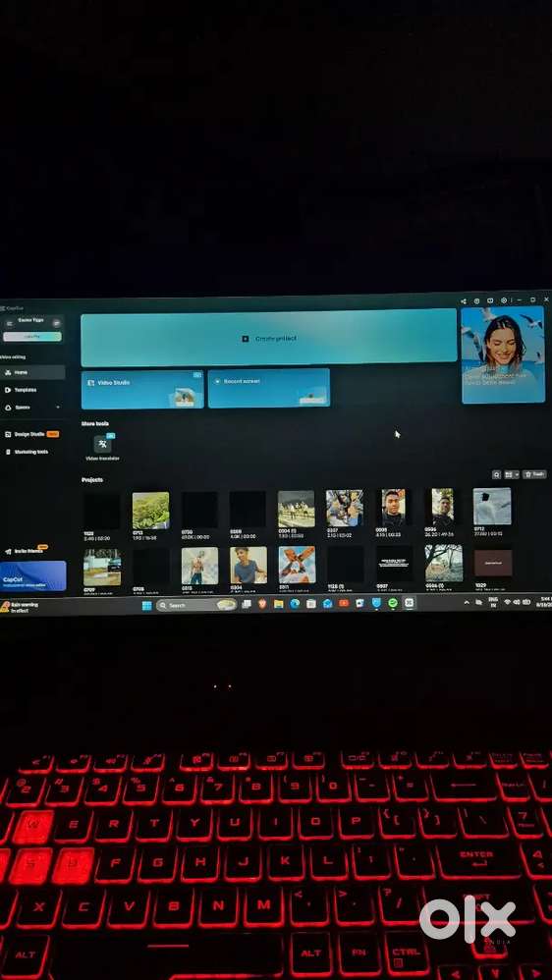Click the share icon in the title bar
The height and width of the screenshot is (980, 552).
click(464, 300)
